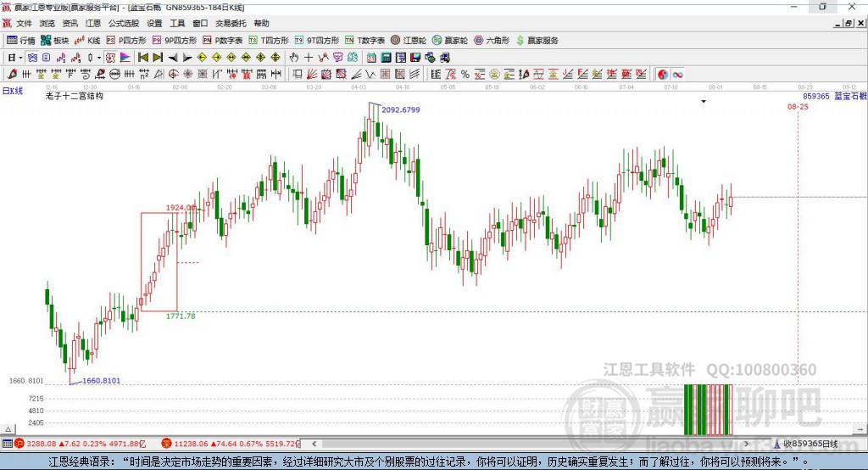Open the 六角形 hexagon tool
The height and width of the screenshot is (470, 868).
492,41
